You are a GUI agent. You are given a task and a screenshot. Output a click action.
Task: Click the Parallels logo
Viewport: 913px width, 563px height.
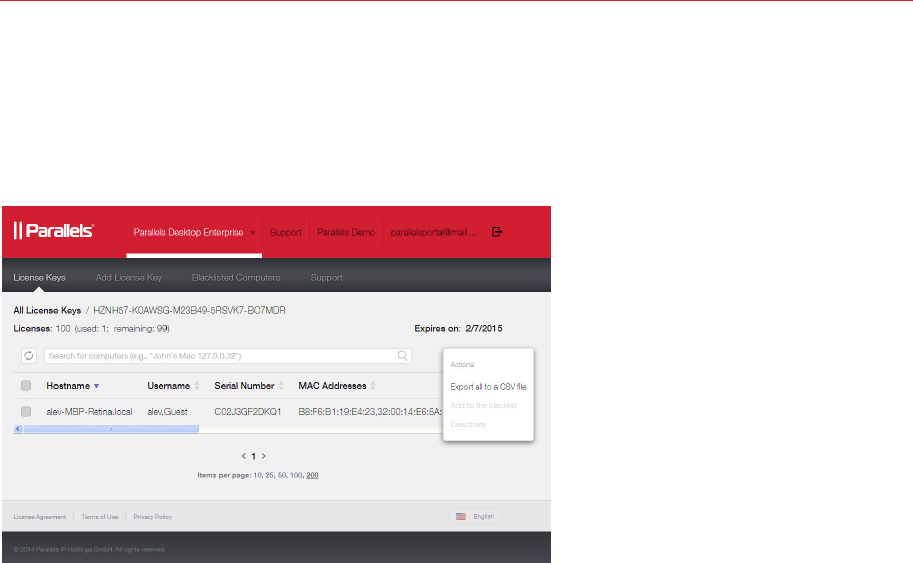(x=53, y=231)
